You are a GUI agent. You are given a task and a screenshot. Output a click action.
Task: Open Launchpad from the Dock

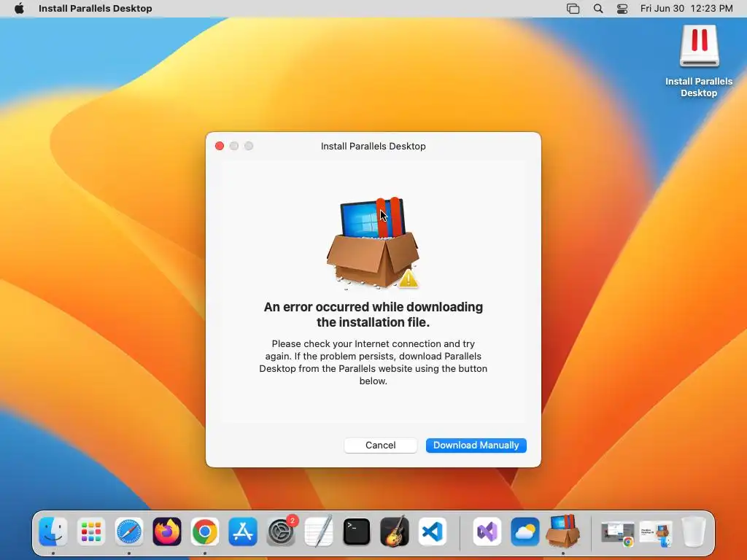[91, 532]
